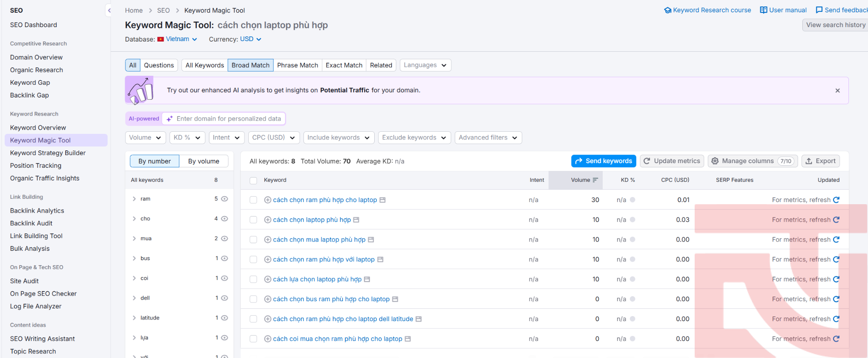Image resolution: width=868 pixels, height=358 pixels.
Task: Check 'cách chọn ram phù hợp cho laptop' row
Action: [253, 200]
